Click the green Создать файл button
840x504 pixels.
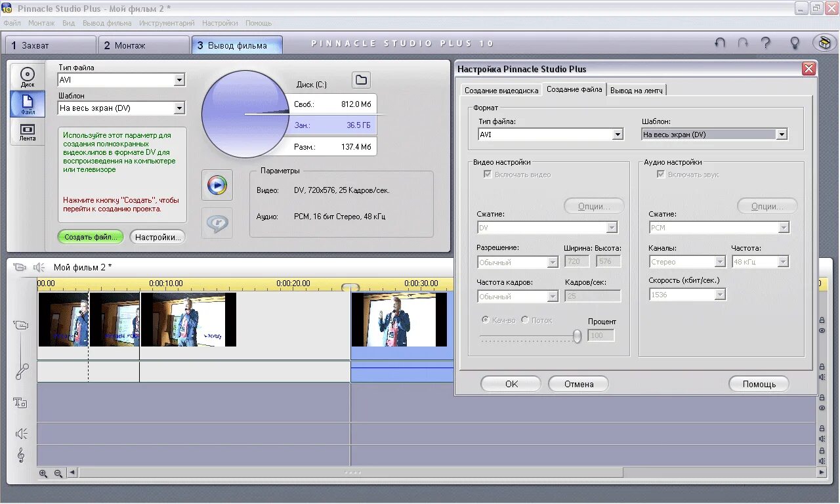tap(91, 237)
